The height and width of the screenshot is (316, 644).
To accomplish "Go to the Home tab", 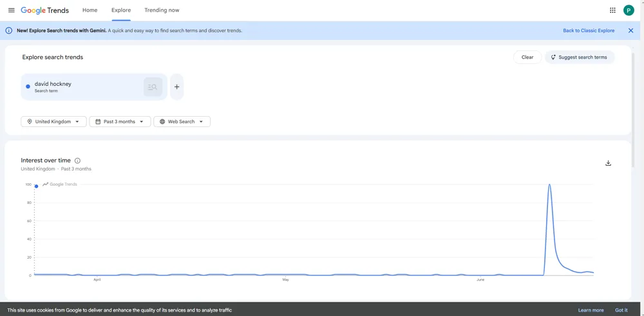I will [90, 10].
